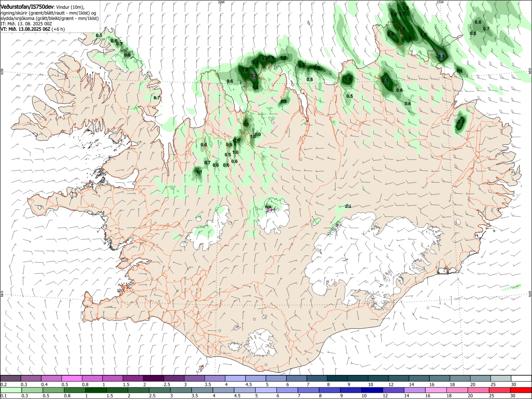Pick snow swatch between 0.3 and 0.4
532x399 pixels.
click(31, 379)
